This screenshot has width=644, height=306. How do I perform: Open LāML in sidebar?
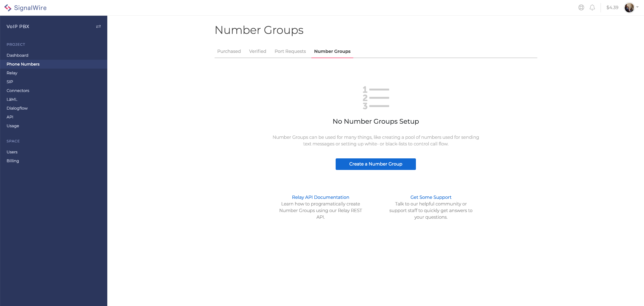12,99
